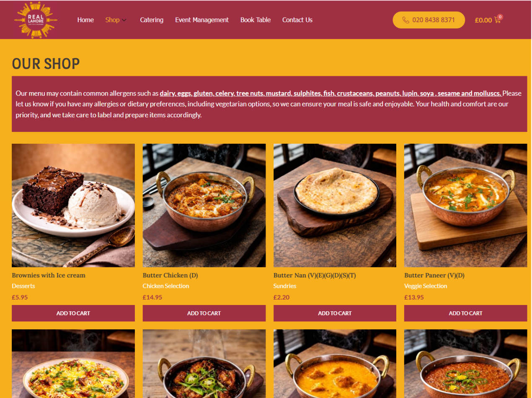This screenshot has height=398, width=532.
Task: Go to the Home page
Action: click(x=85, y=20)
